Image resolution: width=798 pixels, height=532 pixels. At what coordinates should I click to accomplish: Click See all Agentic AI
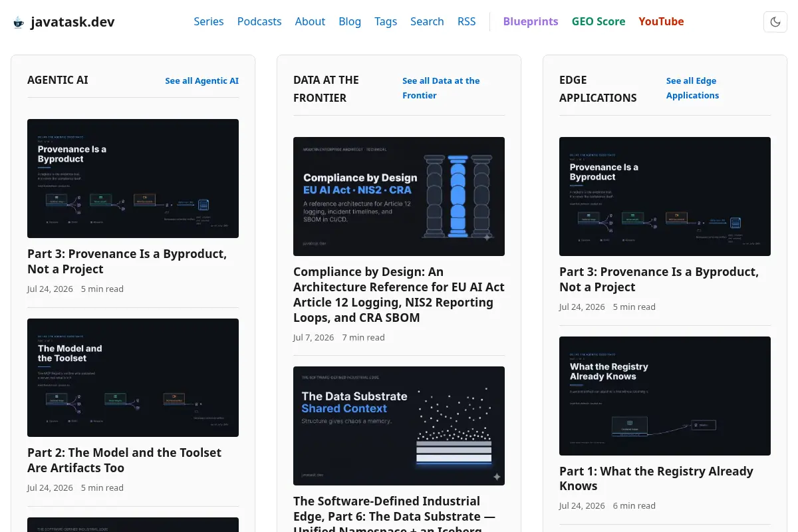[x=202, y=80]
